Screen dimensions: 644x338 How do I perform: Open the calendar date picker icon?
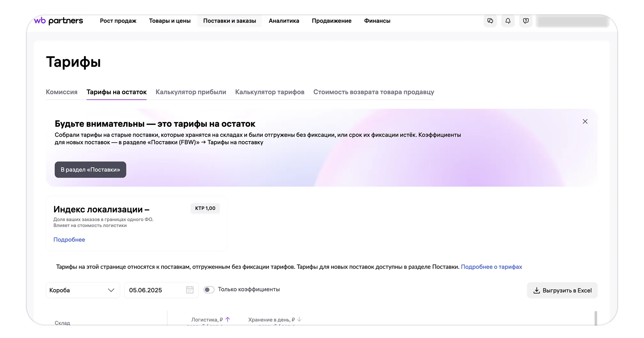[190, 290]
